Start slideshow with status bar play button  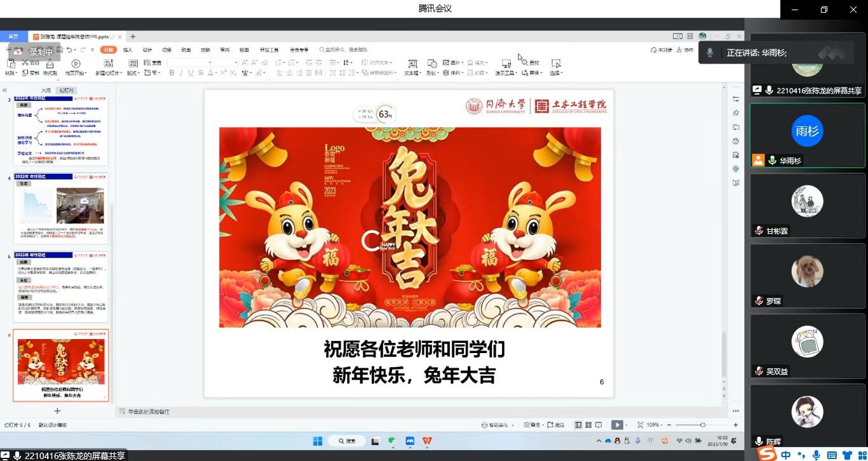[616, 425]
